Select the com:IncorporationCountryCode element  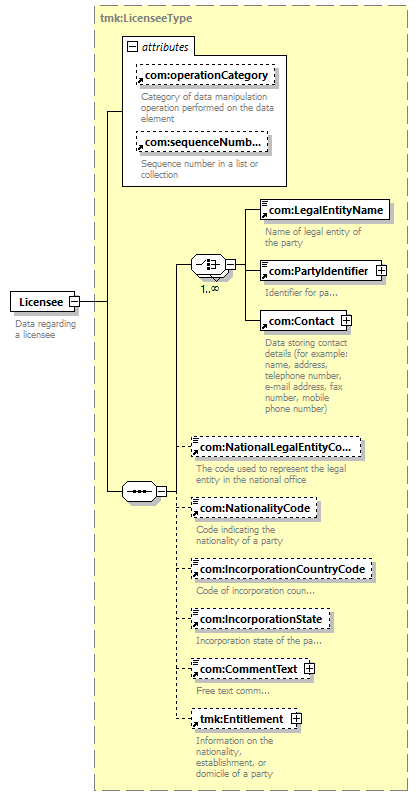click(282, 569)
